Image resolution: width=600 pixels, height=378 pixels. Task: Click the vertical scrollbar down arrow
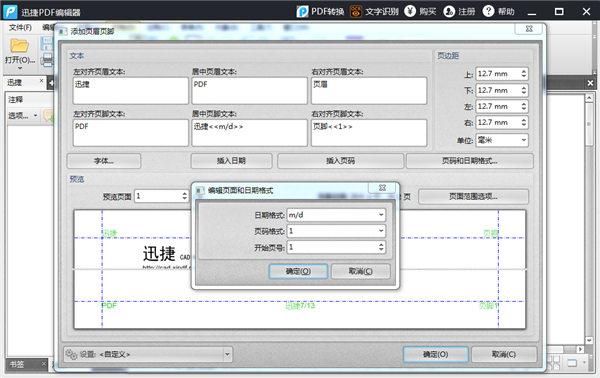(x=589, y=340)
